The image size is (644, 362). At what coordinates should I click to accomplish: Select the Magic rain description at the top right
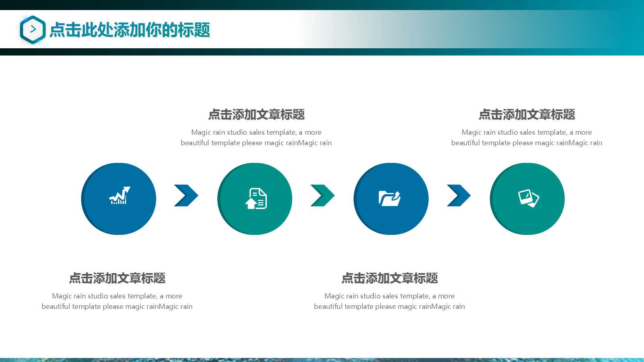527,137
